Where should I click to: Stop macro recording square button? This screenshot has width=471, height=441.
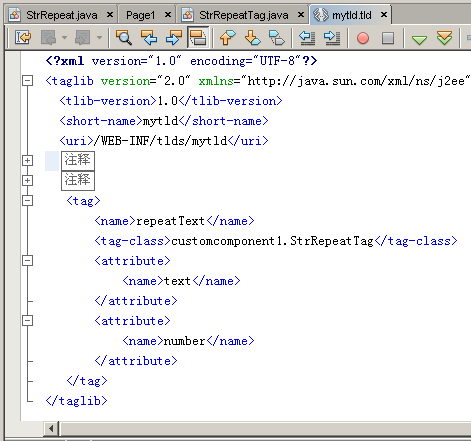tap(388, 38)
